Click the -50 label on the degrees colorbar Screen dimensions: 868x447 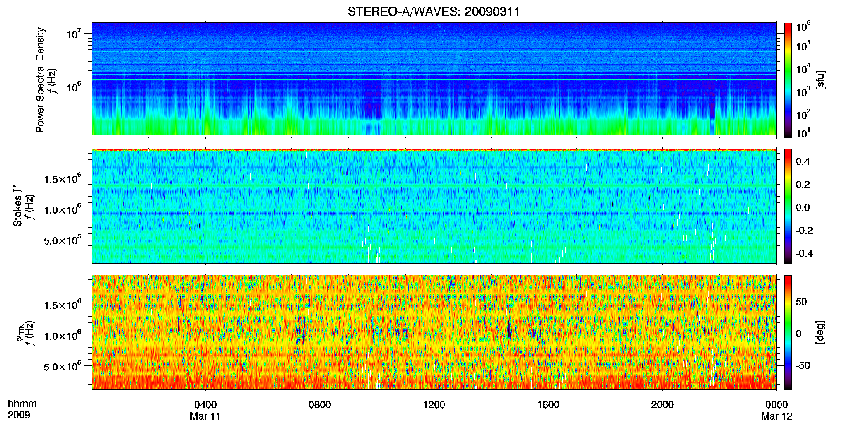click(803, 366)
